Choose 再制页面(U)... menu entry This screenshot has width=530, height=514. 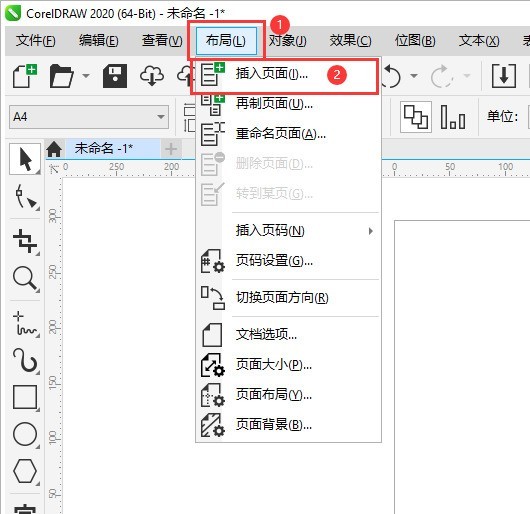click(x=289, y=103)
